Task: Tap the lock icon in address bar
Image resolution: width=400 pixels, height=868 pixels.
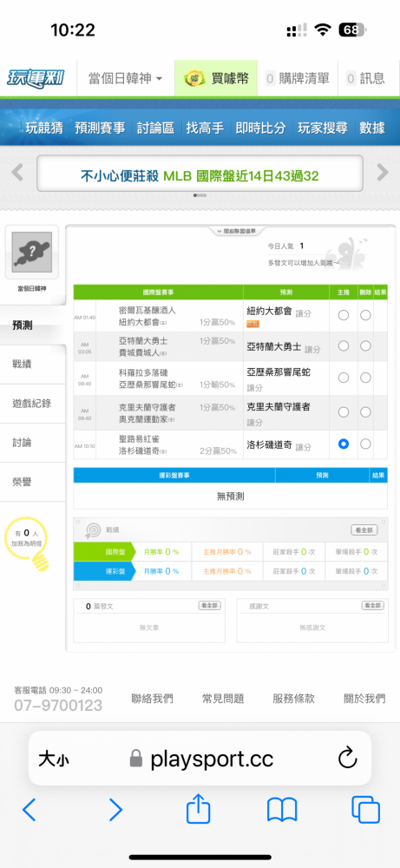Action: click(136, 759)
